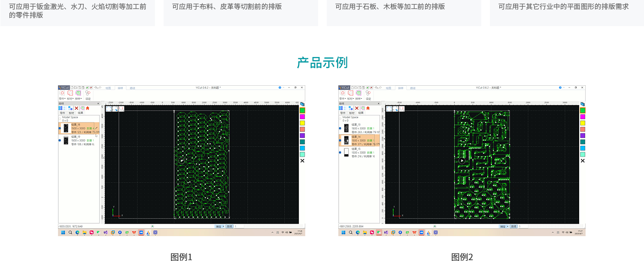Toggle the checkbox for 结果_19 in 图例1
This screenshot has height=261, width=644.
(x=60, y=140)
